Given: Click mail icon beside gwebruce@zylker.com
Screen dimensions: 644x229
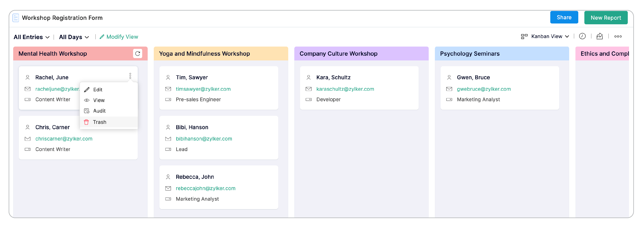Looking at the screenshot, I should point(449,89).
